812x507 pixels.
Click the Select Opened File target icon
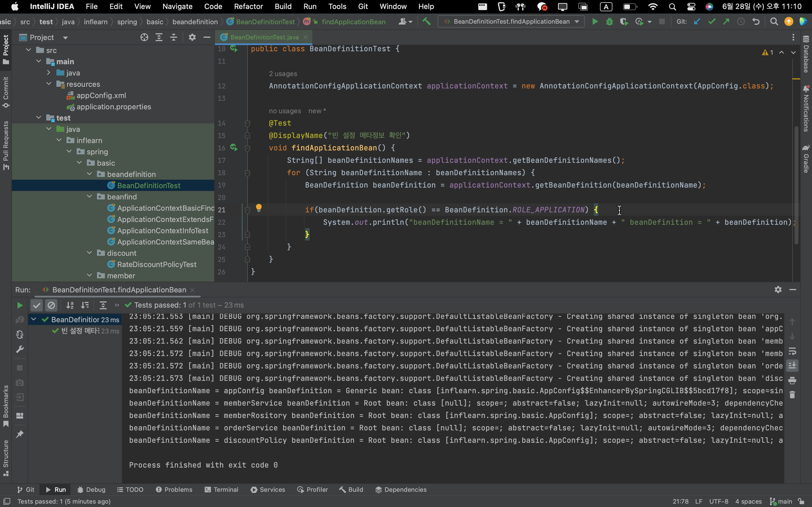pos(144,37)
